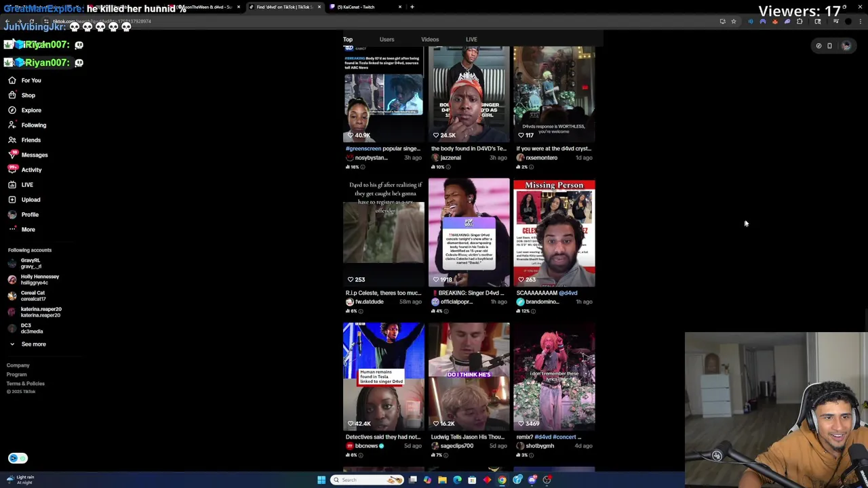Open the officialpopr breaking news video

tap(469, 232)
